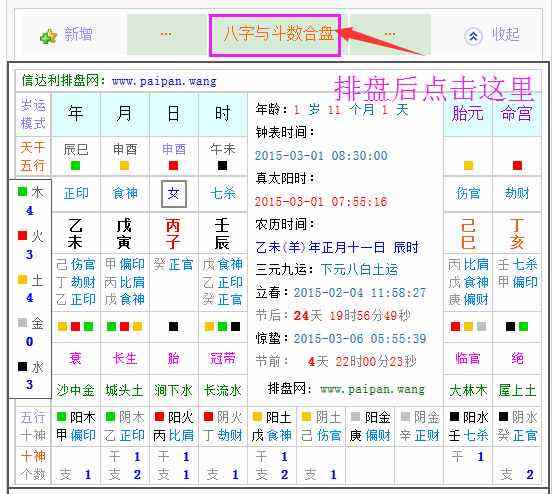Open the www.paipan.wang link in header
Image resolution: width=553 pixels, height=494 pixels.
point(164,81)
